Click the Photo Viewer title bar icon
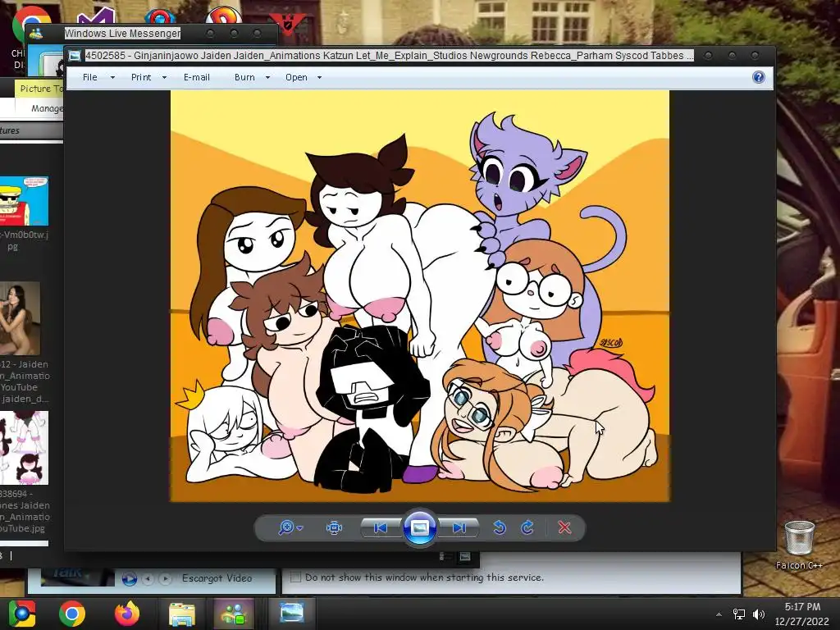Viewport: 840px width, 630px height. click(x=75, y=56)
